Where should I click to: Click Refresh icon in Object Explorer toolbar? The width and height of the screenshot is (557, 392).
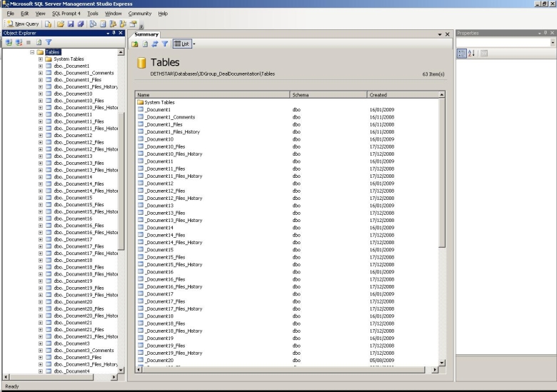(39, 42)
